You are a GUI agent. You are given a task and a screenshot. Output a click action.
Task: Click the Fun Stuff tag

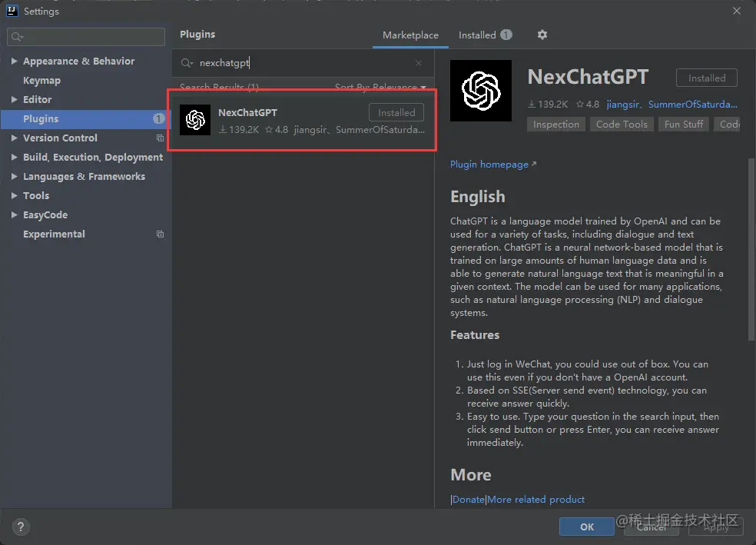coord(684,125)
